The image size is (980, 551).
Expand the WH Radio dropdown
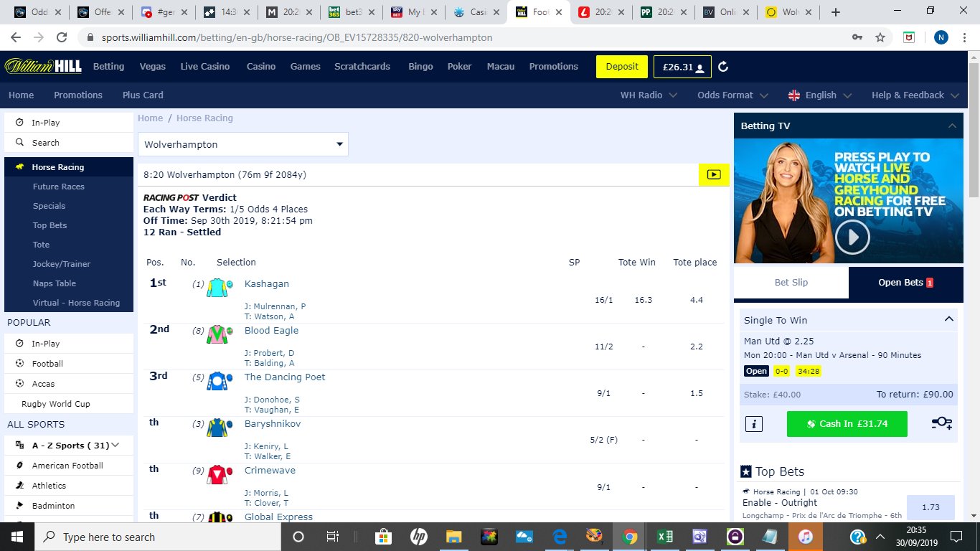(x=649, y=95)
